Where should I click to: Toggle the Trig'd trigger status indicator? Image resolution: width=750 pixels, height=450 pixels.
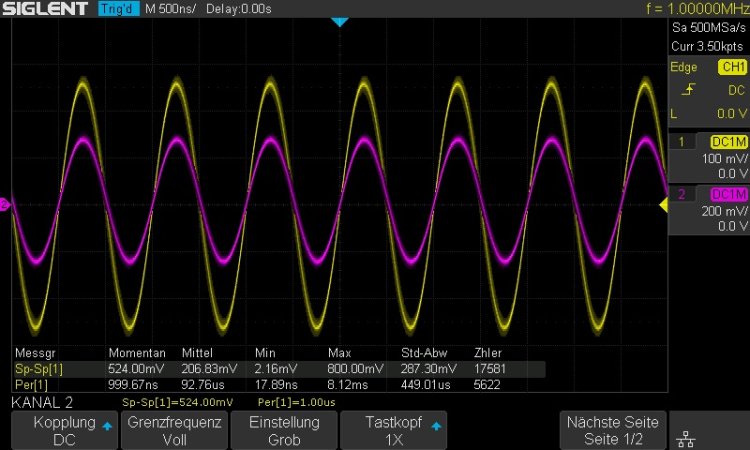pos(119,9)
